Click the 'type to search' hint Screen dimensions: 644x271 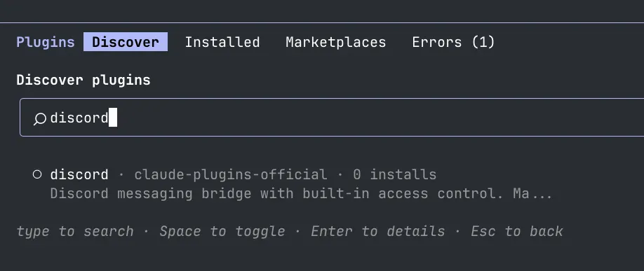click(x=75, y=231)
